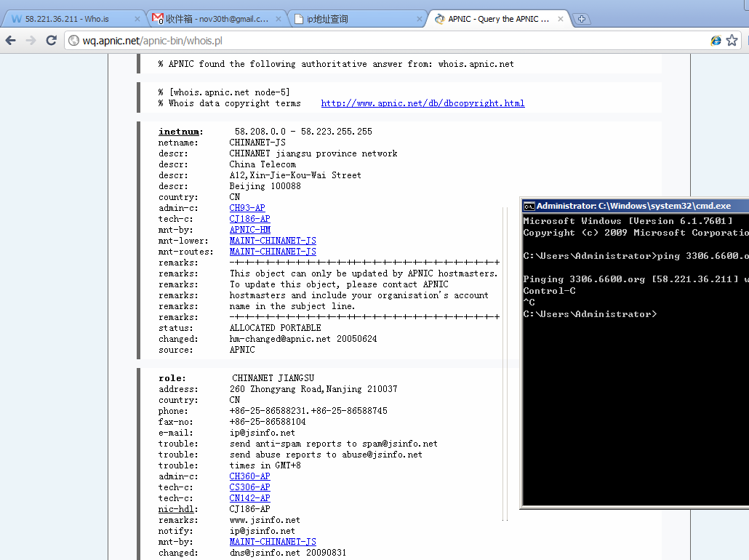Click the inetnum attribute label

180,132
